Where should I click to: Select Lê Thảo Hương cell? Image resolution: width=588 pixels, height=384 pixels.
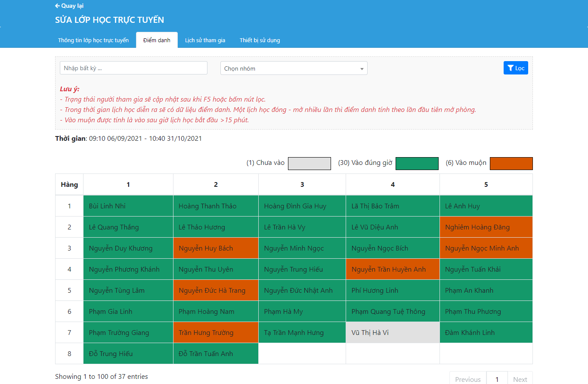click(x=216, y=227)
